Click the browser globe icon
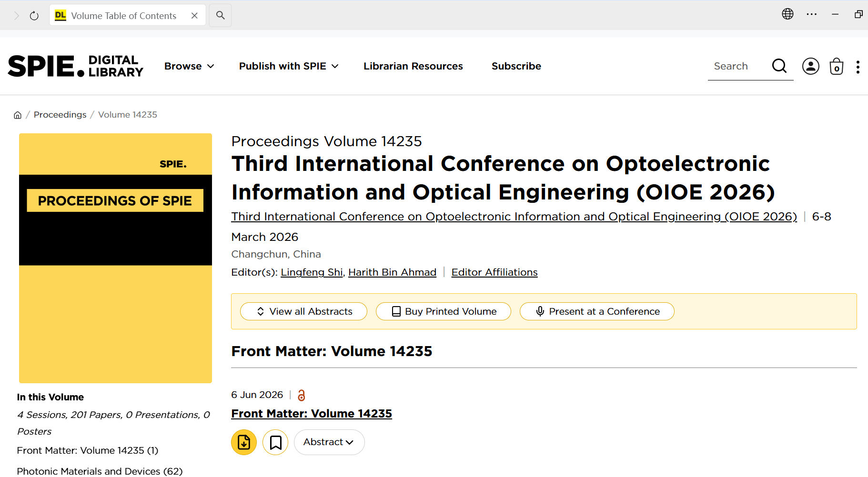The height and width of the screenshot is (477, 868). (787, 14)
